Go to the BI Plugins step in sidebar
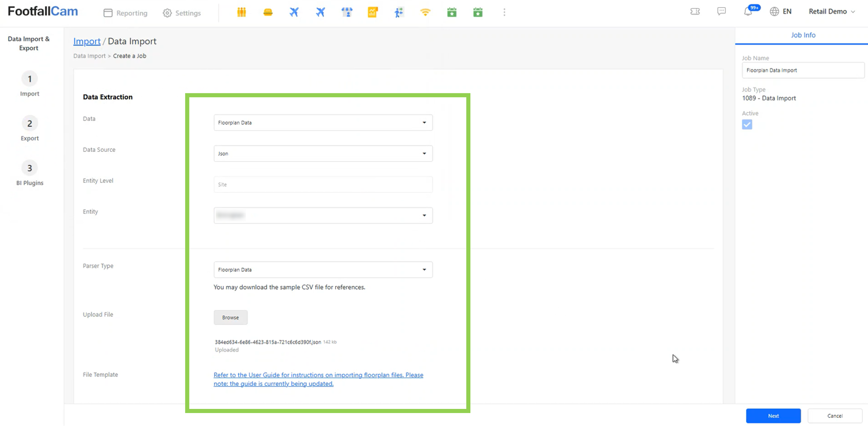Screen dimensions: 868x428 [30, 173]
